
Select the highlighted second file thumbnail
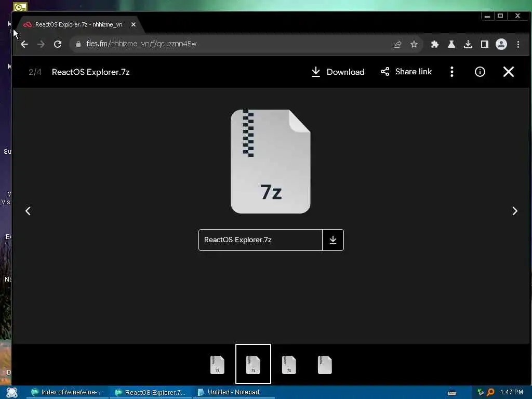coord(253,364)
